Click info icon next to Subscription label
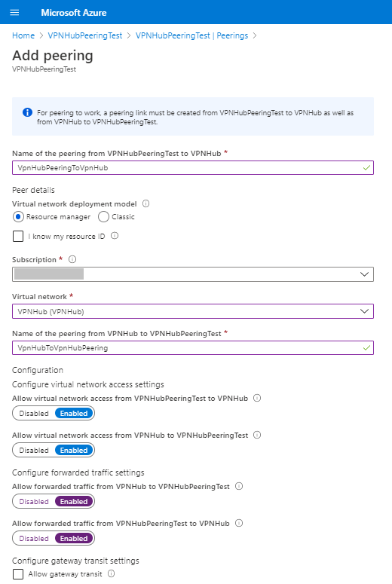This screenshot has height=584, width=392. pyautogui.click(x=72, y=259)
